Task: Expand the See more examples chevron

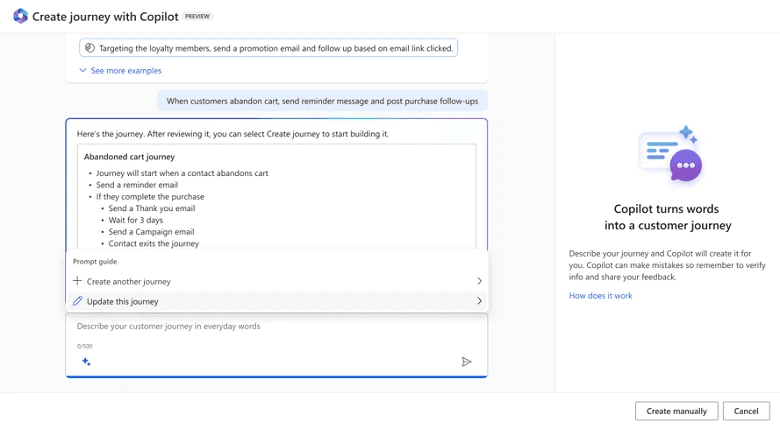Action: coord(83,71)
